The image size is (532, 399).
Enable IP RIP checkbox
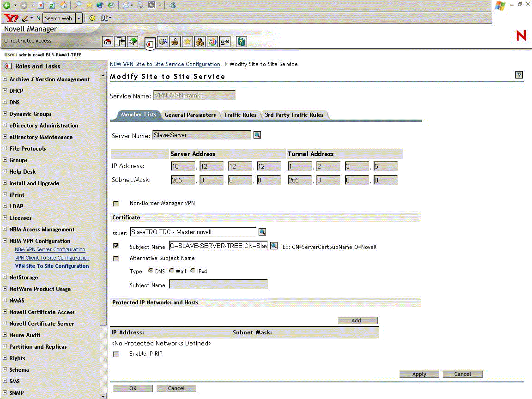point(116,354)
